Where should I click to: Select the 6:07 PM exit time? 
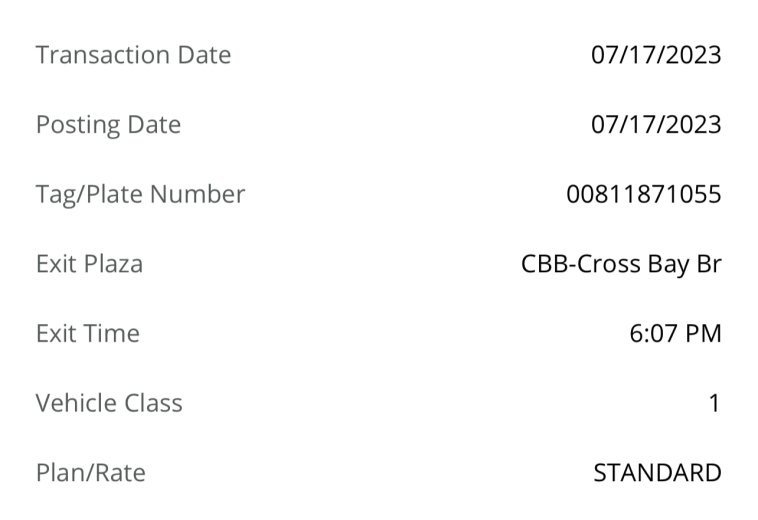click(x=675, y=333)
